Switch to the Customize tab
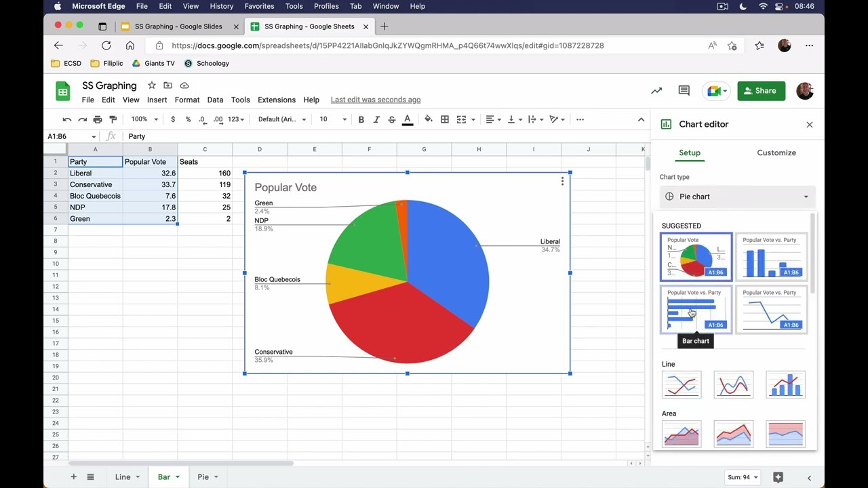868x488 pixels. click(x=776, y=152)
